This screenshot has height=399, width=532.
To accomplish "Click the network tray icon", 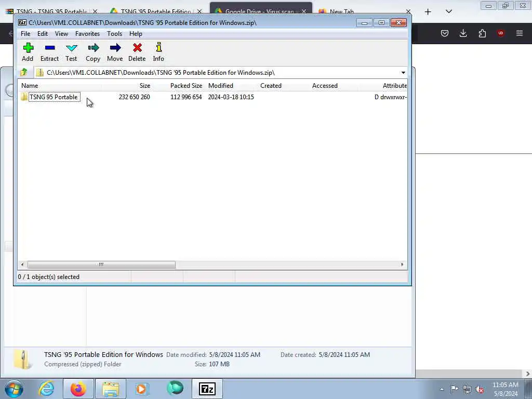I will click(x=467, y=389).
